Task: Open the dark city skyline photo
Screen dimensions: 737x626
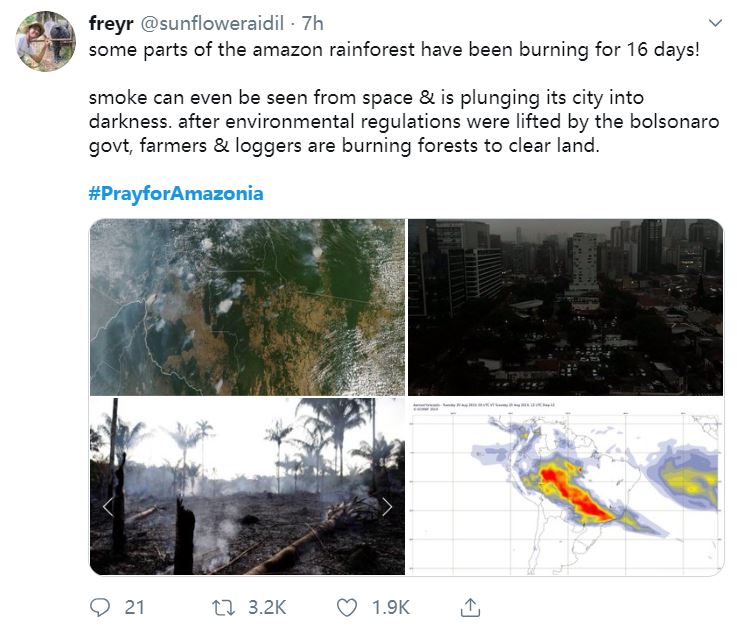Action: pos(564,307)
